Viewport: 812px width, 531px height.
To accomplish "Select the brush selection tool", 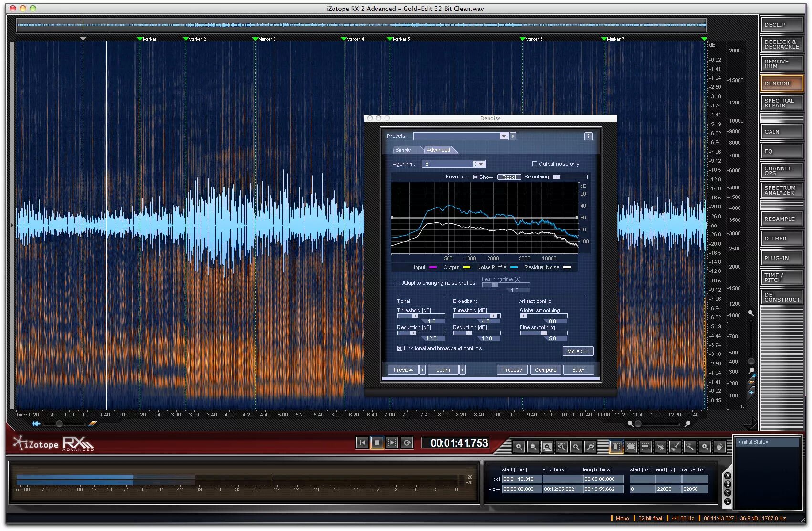I will pos(675,447).
